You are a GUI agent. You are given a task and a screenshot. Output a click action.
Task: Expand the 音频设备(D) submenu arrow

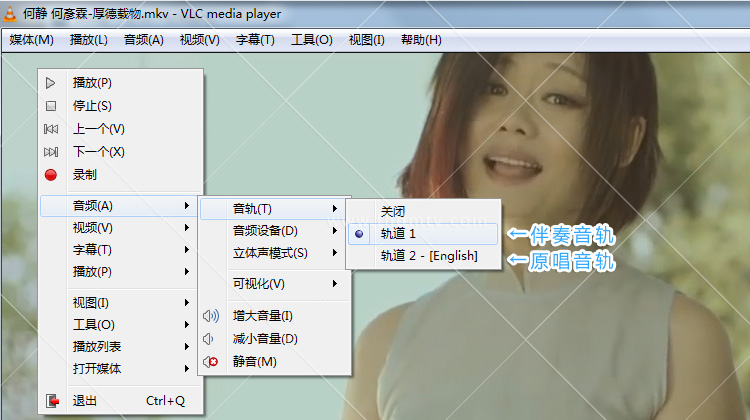335,231
